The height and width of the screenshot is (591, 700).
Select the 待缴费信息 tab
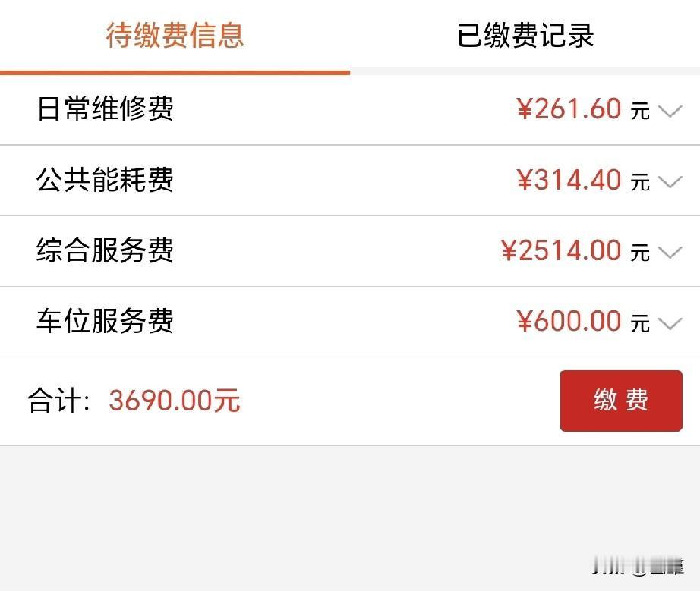[x=175, y=35]
